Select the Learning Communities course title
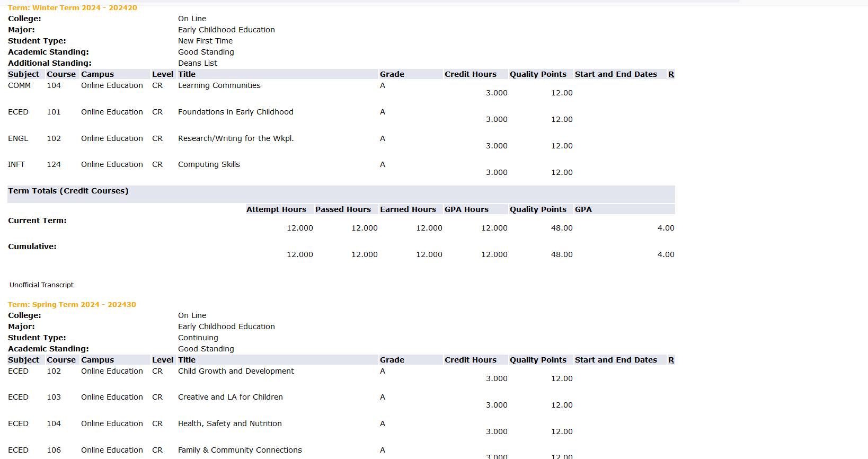Image resolution: width=868 pixels, height=459 pixels. [219, 85]
